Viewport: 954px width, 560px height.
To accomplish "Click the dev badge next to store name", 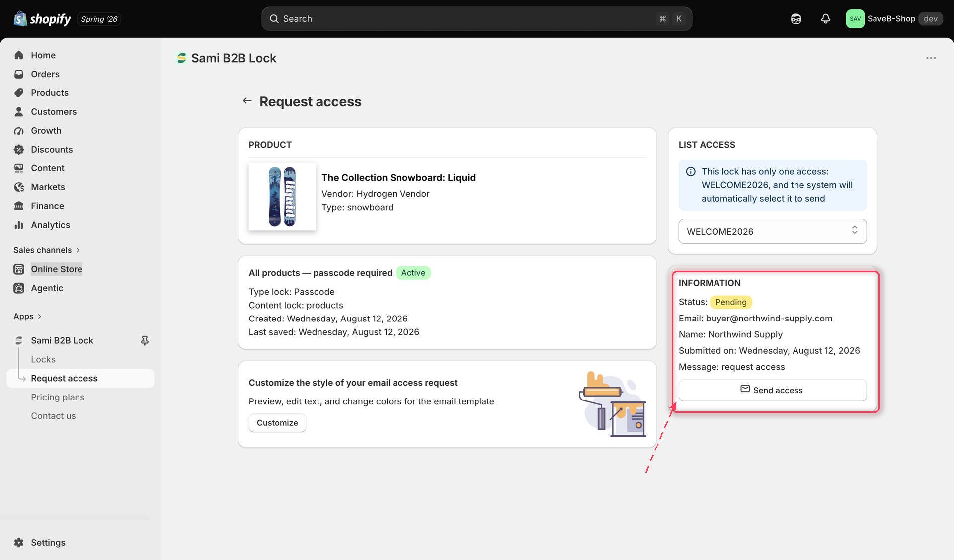I will [x=930, y=19].
